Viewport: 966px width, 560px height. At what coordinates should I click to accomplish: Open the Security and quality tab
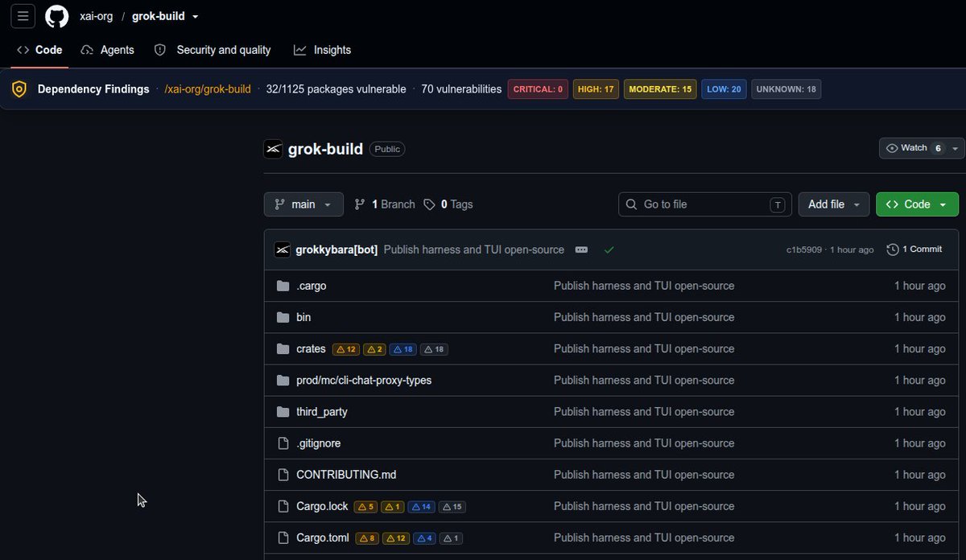pyautogui.click(x=213, y=50)
